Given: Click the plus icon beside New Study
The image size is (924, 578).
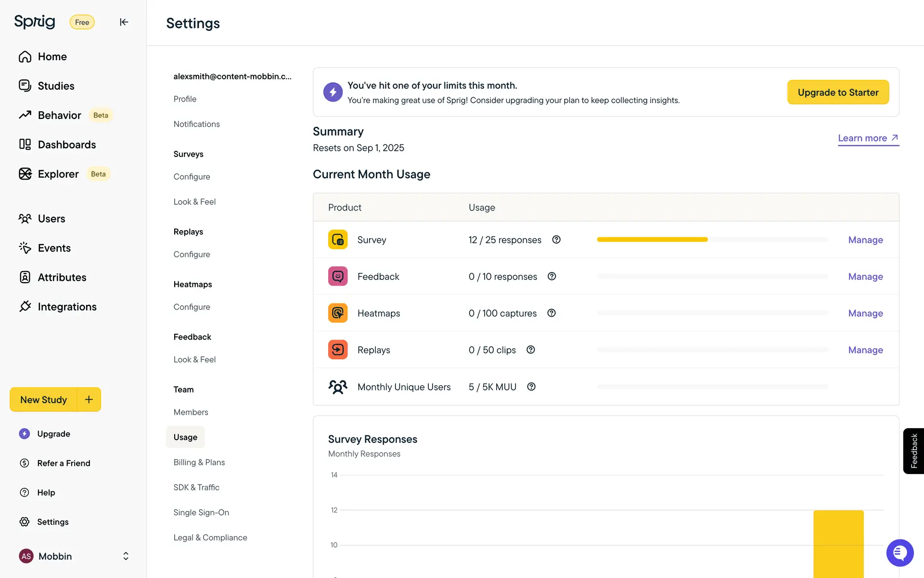Looking at the screenshot, I should click(x=89, y=399).
